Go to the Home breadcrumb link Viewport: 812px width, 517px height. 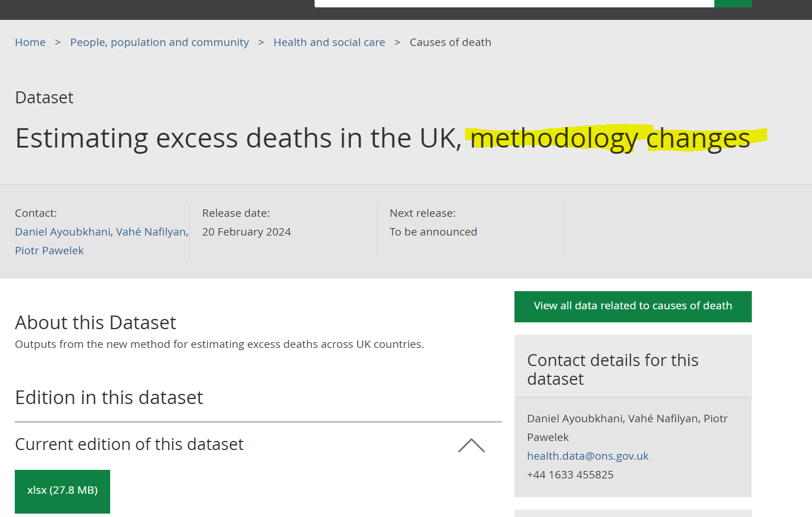[x=30, y=42]
